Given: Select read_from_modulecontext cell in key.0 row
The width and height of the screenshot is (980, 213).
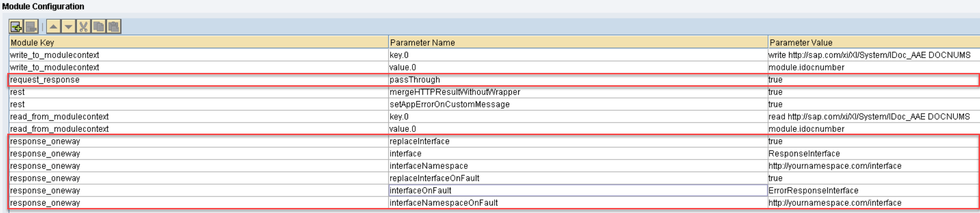Looking at the screenshot, I should pos(199,117).
